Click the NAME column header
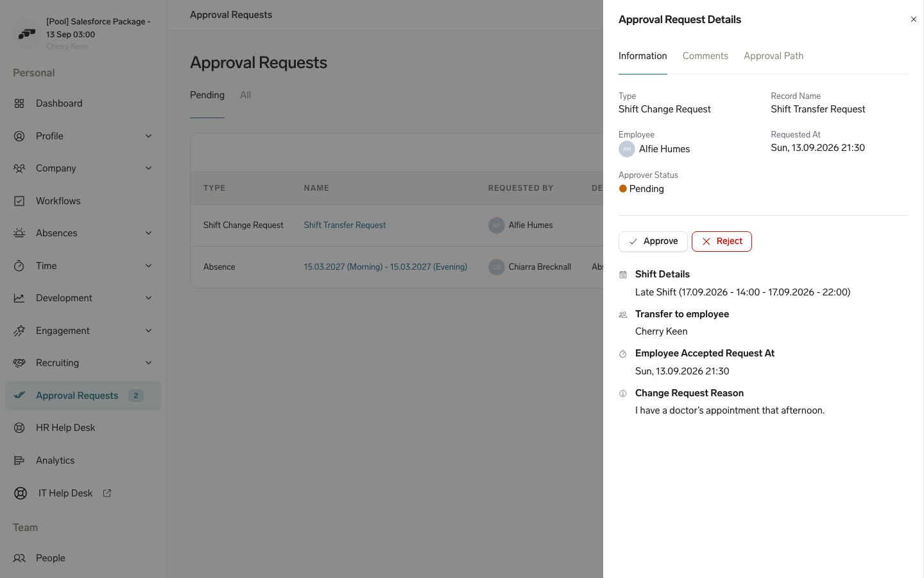 click(316, 188)
